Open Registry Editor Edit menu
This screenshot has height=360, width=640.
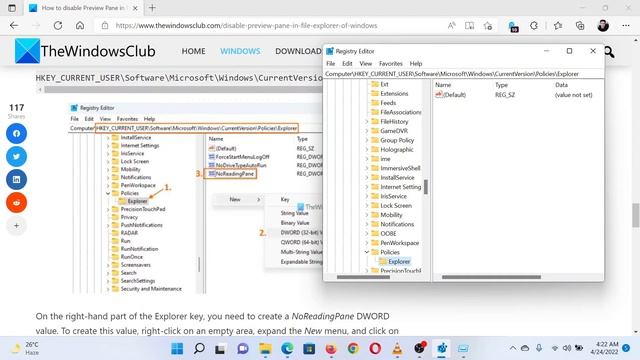pos(347,64)
